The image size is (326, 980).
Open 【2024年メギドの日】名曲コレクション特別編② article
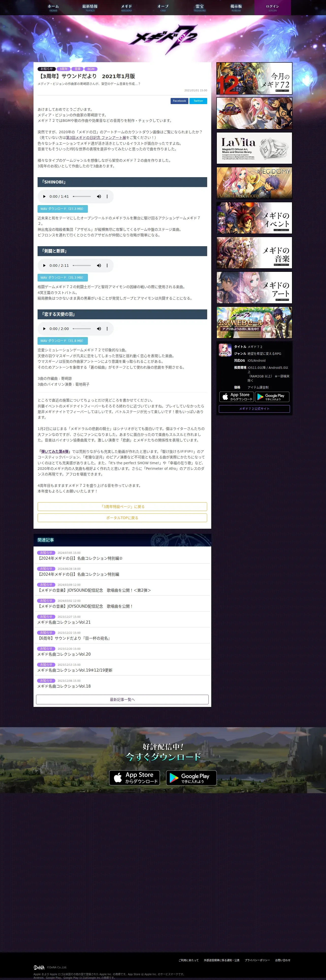tap(122, 555)
